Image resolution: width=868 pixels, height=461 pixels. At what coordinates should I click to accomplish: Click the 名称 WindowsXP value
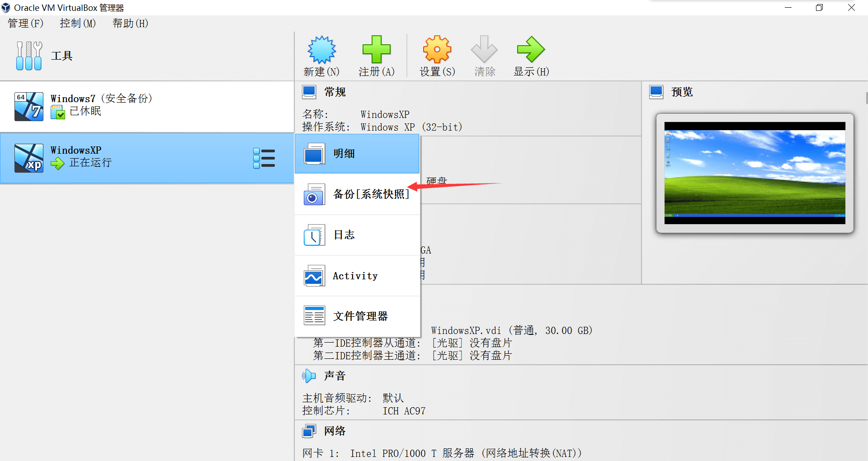pyautogui.click(x=385, y=115)
